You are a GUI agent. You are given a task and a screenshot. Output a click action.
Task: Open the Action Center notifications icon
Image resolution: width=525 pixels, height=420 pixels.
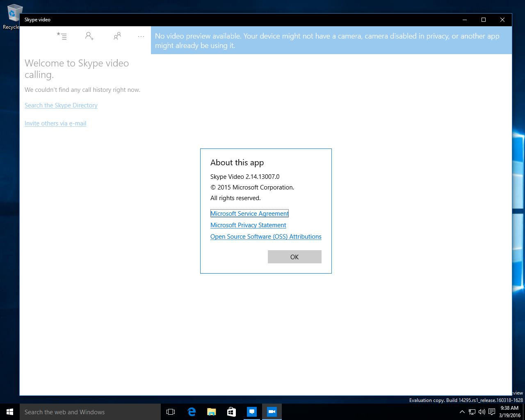click(x=492, y=412)
